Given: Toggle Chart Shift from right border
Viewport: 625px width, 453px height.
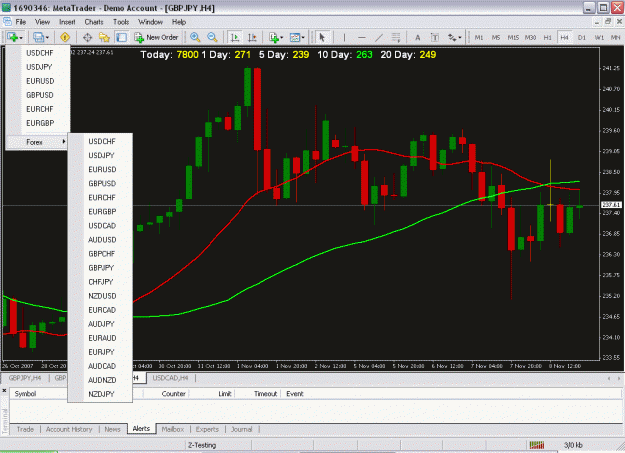Looking at the screenshot, I should [252, 37].
